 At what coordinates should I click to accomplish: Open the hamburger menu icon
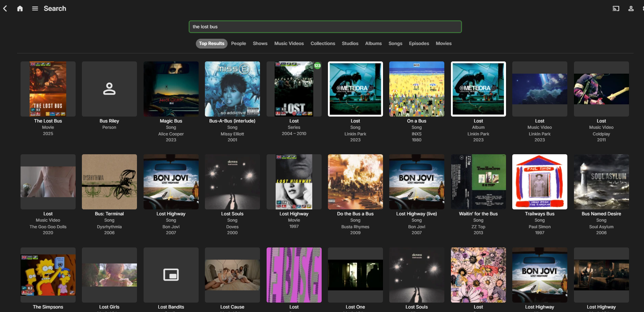pos(35,8)
